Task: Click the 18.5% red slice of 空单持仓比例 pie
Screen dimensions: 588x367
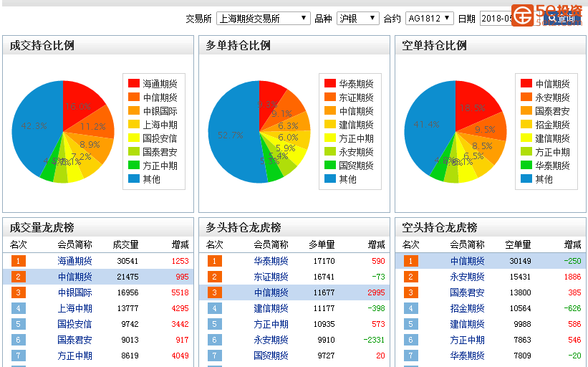Action: 473,108
